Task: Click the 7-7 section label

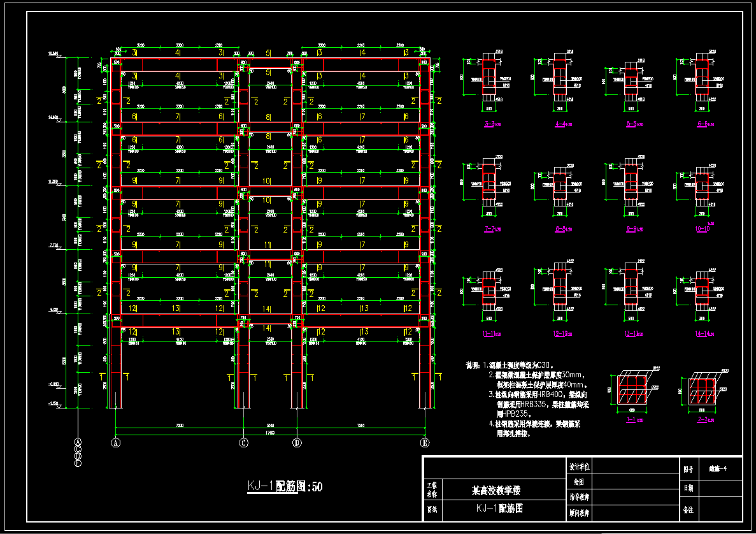Action: 490,227
